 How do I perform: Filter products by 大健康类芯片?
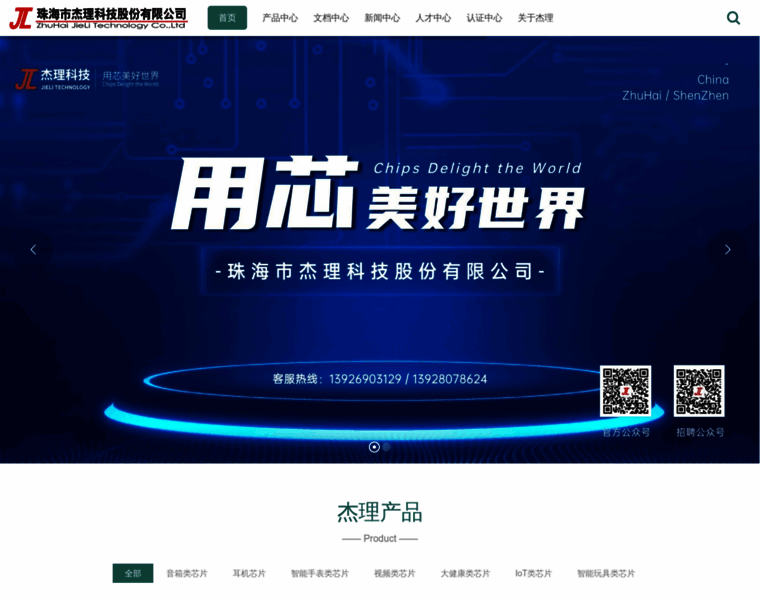pyautogui.click(x=465, y=573)
